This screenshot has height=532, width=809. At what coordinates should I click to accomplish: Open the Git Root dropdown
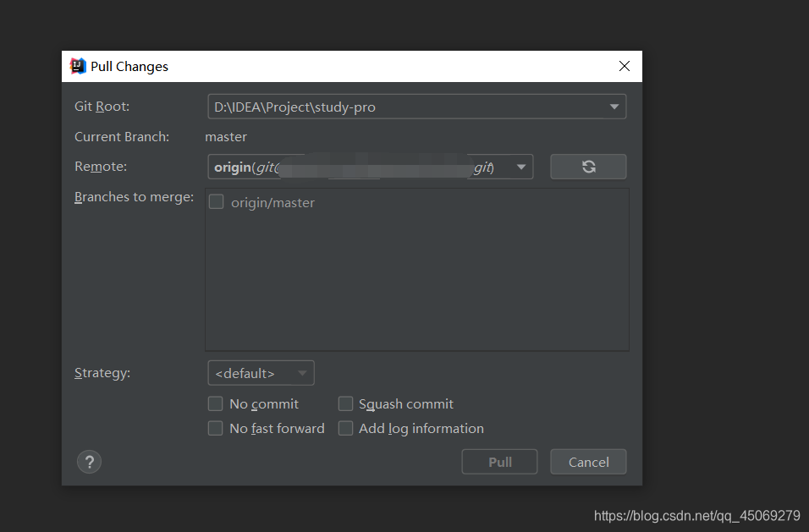point(417,107)
